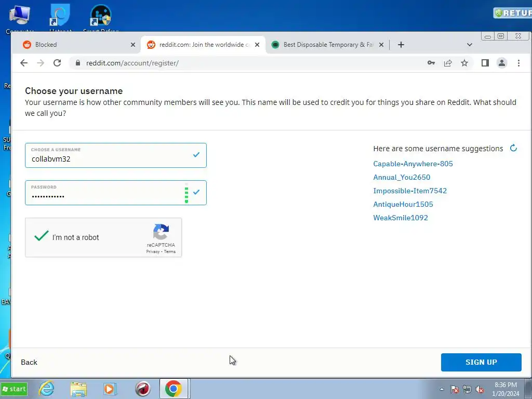Close the reddit.com register tab

point(257,45)
